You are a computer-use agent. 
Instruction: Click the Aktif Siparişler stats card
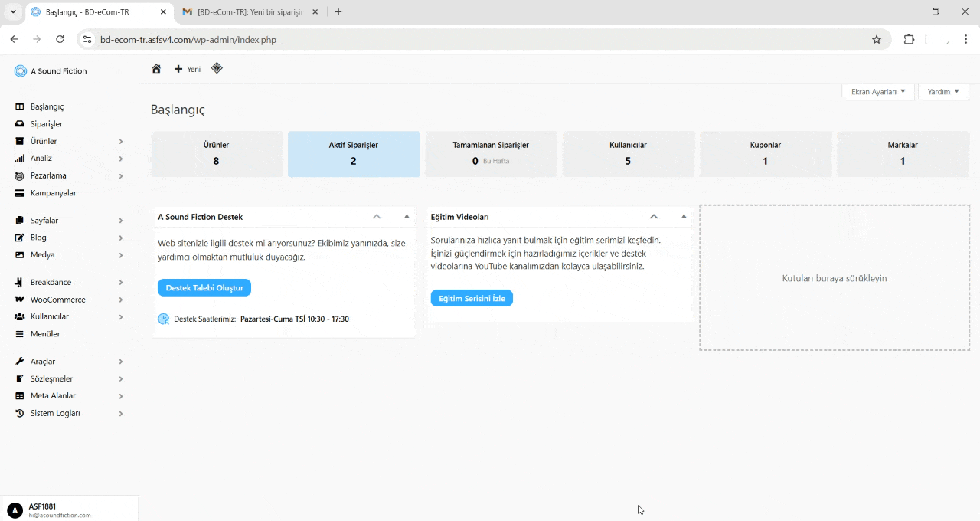coord(353,153)
